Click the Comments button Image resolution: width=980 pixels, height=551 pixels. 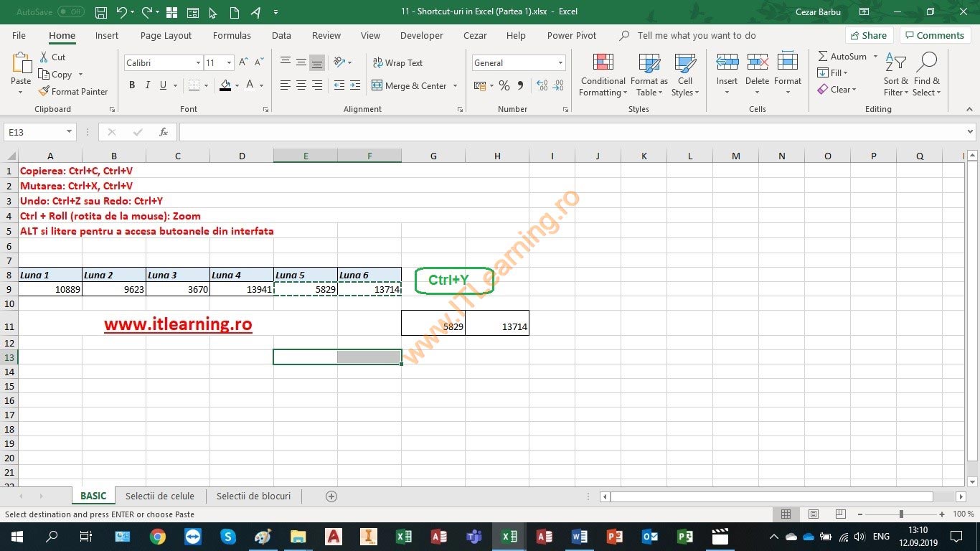(x=935, y=35)
